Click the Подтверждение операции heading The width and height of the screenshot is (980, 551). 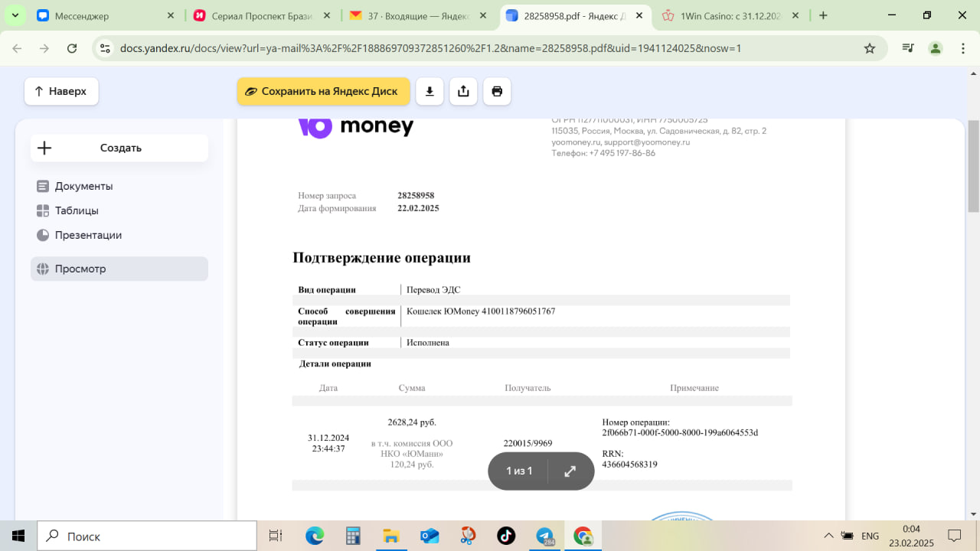click(x=381, y=258)
